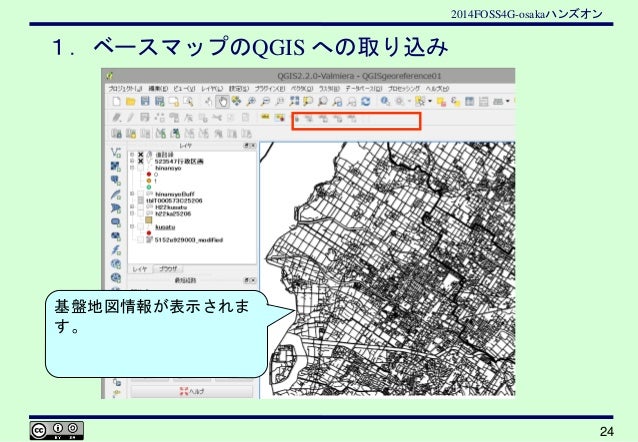The width and height of the screenshot is (638, 442).
Task: Click the Deselect Features icon
Action: pos(441,101)
